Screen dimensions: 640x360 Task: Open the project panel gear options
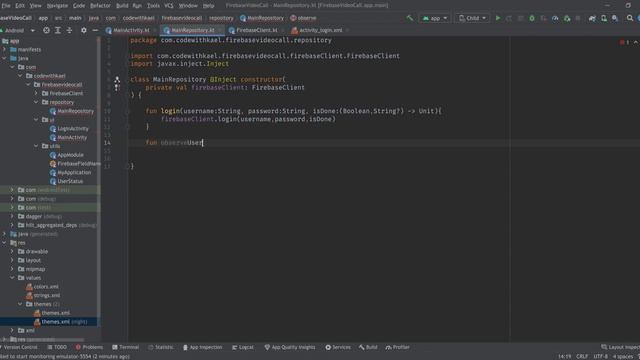tap(84, 30)
